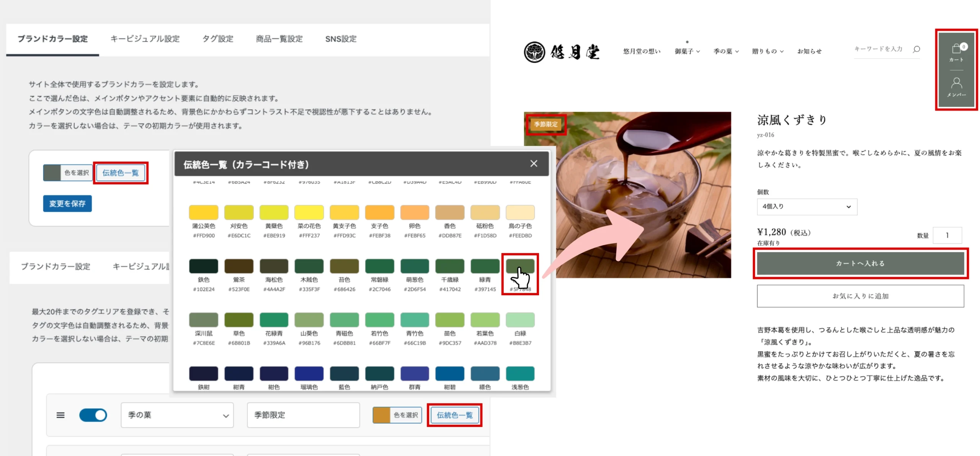Image resolution: width=980 pixels, height=456 pixels.
Task: Click the drag handle beside the tag toggle
Action: (x=60, y=415)
